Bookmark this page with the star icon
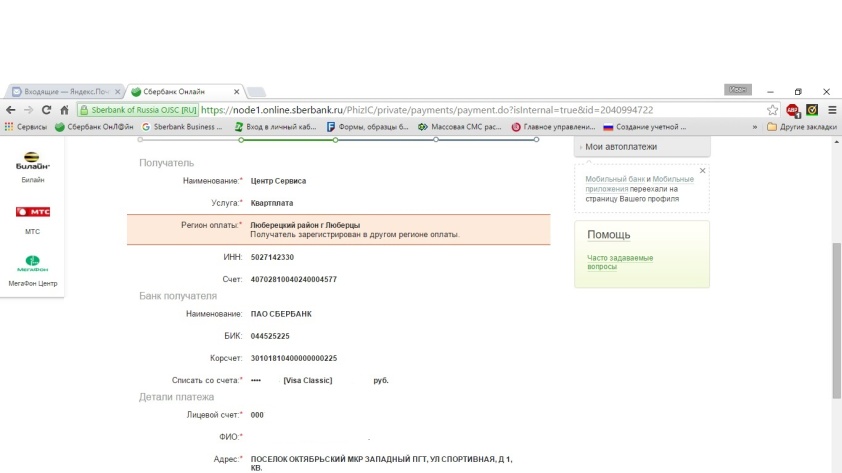This screenshot has height=473, width=842. pos(773,110)
